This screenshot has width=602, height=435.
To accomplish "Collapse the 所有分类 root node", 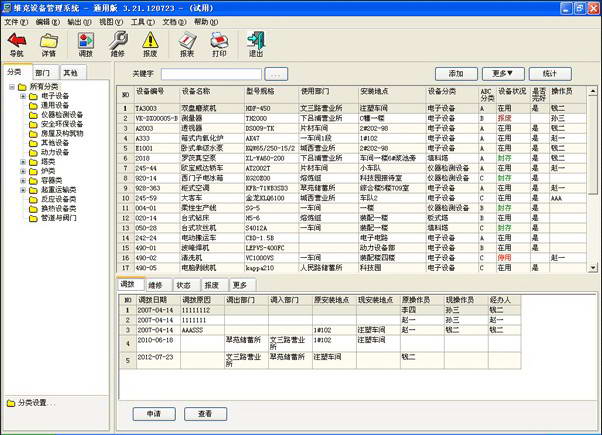I will click(x=10, y=87).
